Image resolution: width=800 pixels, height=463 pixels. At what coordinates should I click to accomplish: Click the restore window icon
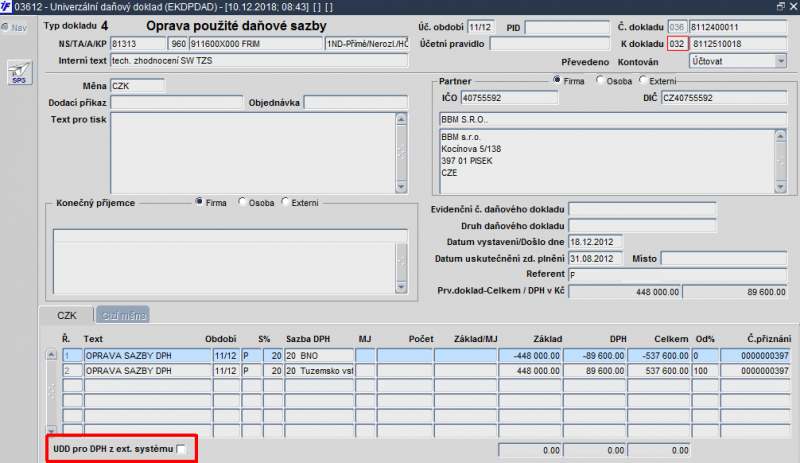(781, 6)
